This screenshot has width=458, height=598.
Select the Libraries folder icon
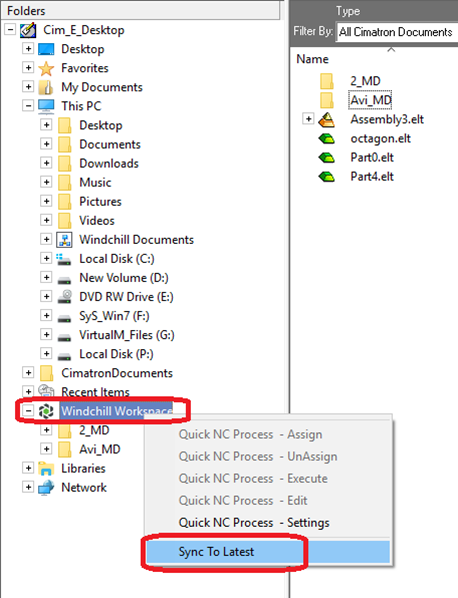pos(46,468)
